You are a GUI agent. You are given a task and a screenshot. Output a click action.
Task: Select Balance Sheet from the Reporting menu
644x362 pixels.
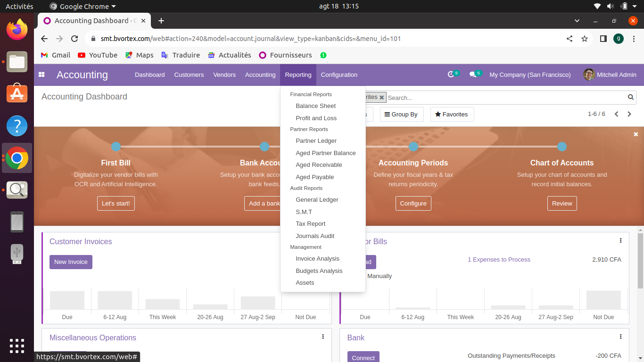point(315,106)
